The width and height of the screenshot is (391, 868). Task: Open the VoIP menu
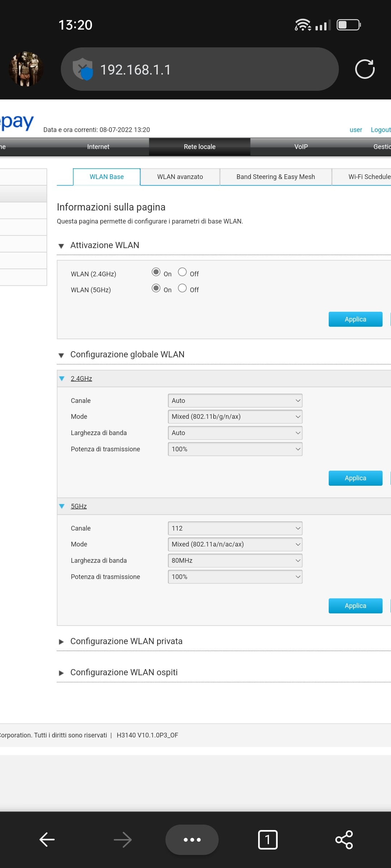(301, 147)
